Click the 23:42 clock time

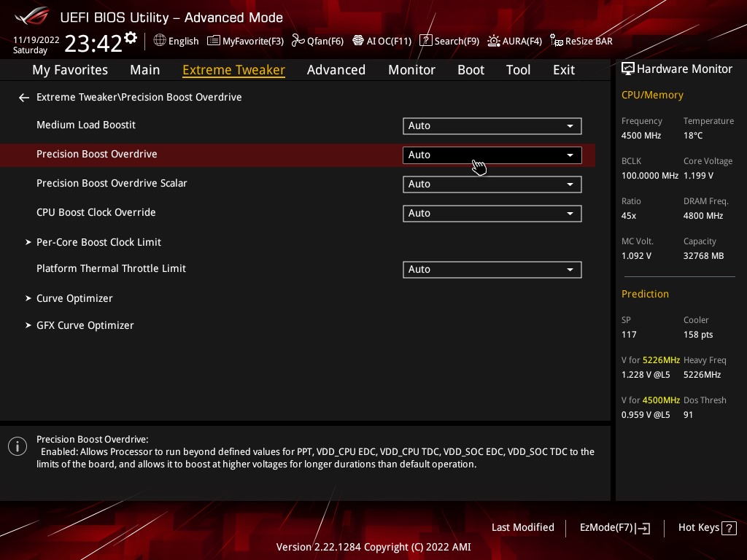click(x=93, y=43)
